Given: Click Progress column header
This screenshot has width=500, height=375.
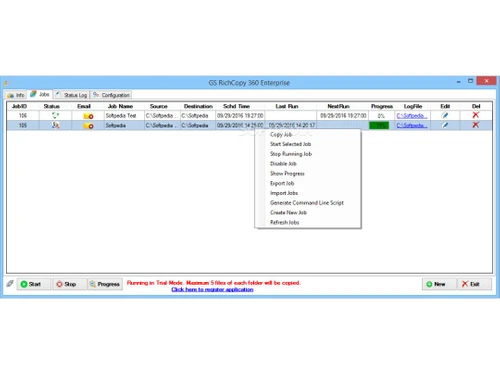Looking at the screenshot, I should [x=382, y=106].
